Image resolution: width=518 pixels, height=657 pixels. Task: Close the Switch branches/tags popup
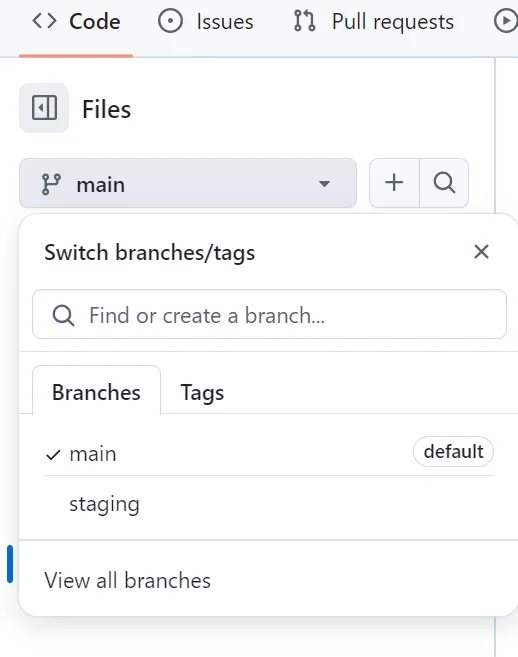[x=481, y=252]
